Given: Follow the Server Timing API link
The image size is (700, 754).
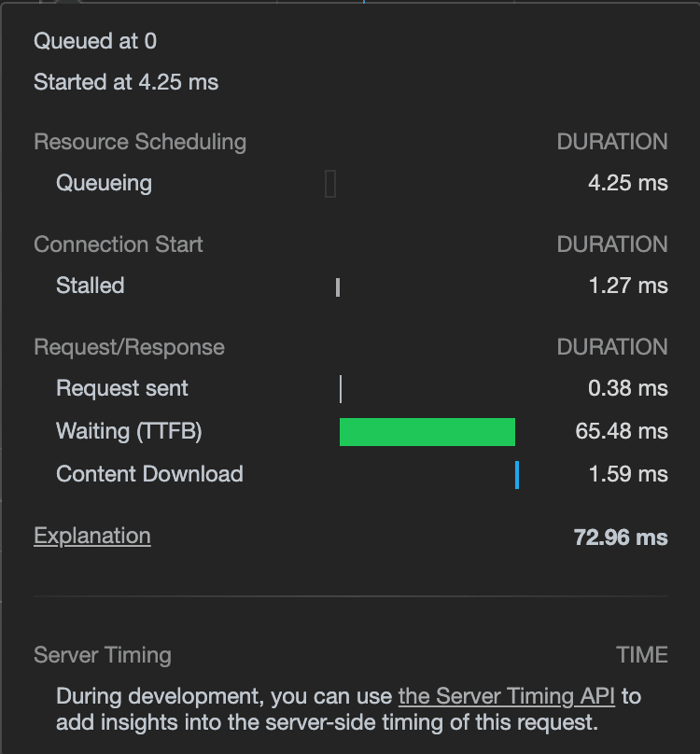Looking at the screenshot, I should pos(509,696).
